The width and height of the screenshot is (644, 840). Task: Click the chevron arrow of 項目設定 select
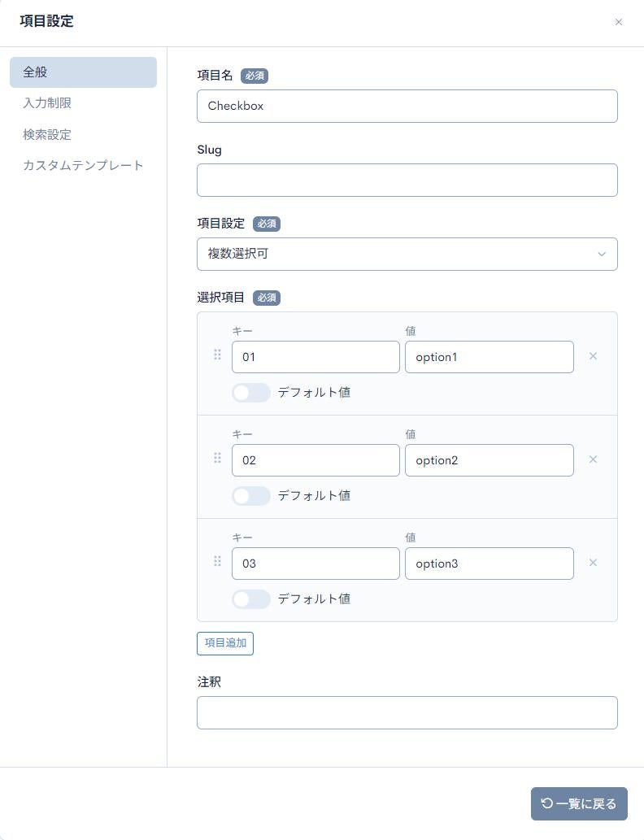coord(602,254)
